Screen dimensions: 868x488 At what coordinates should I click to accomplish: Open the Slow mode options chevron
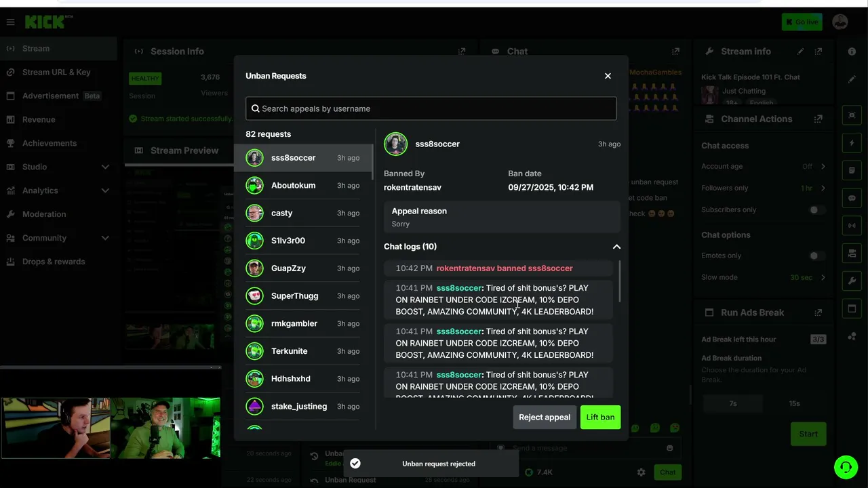(823, 277)
